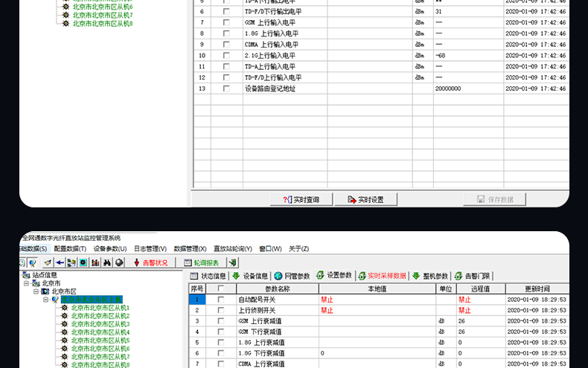The width and height of the screenshot is (588, 368).
Task: Click the 实时查询 button
Action: (x=300, y=199)
